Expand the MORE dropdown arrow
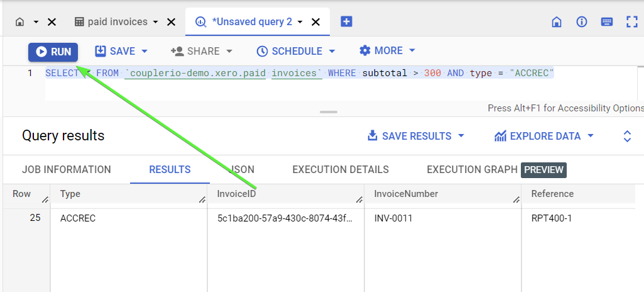The height and width of the screenshot is (292, 644). (x=412, y=50)
